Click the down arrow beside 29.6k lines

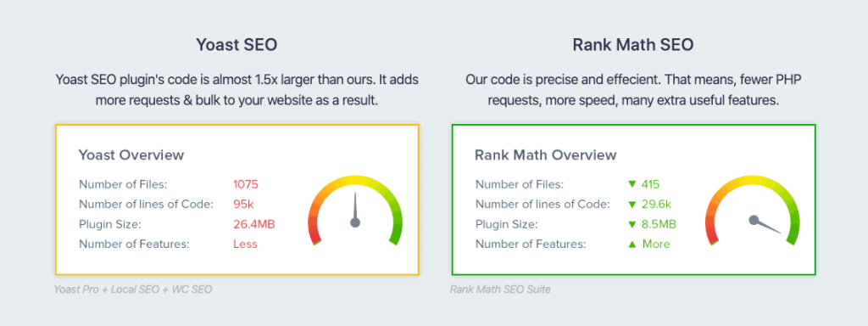[632, 205]
